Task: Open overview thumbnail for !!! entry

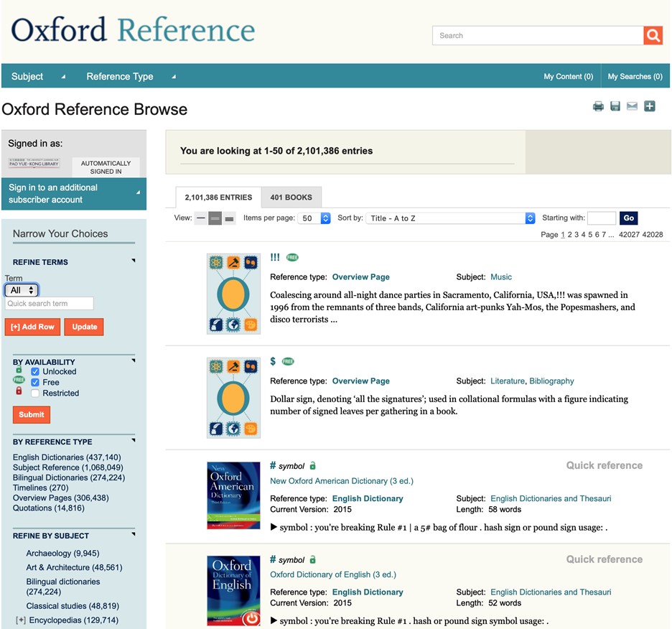Action: point(233,294)
